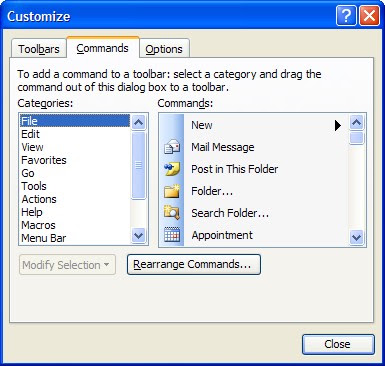Viewport: 385px width, 366px height.
Task: Click the Rearrange Commands... button
Action: pos(194,265)
